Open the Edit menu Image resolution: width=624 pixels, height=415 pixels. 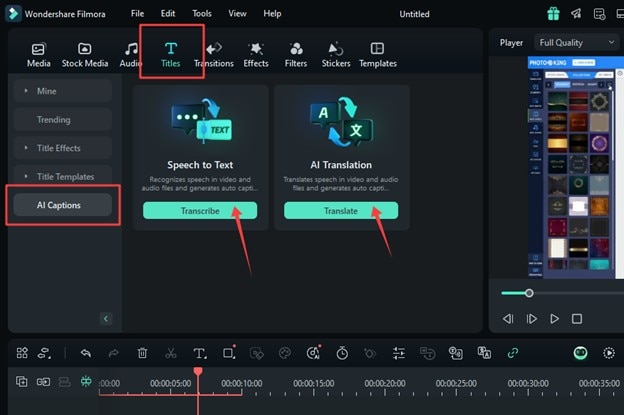point(168,14)
